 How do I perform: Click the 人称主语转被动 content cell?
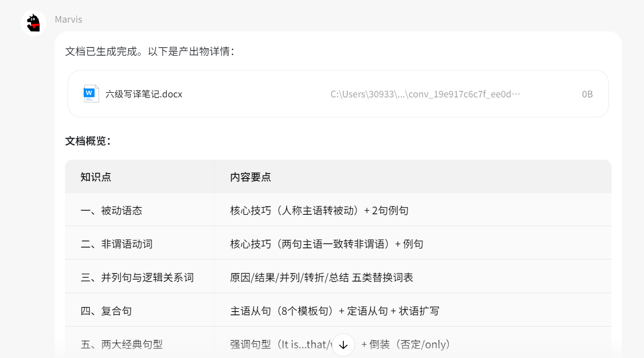coord(413,210)
